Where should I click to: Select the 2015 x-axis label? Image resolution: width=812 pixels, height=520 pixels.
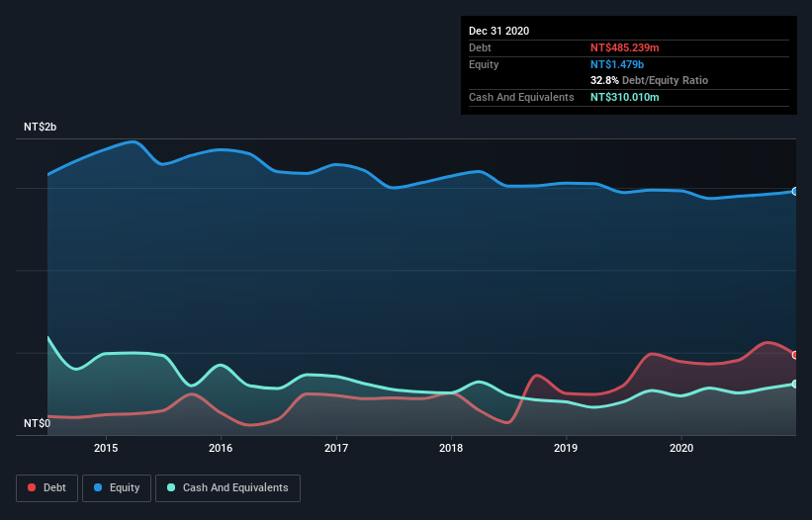point(106,447)
